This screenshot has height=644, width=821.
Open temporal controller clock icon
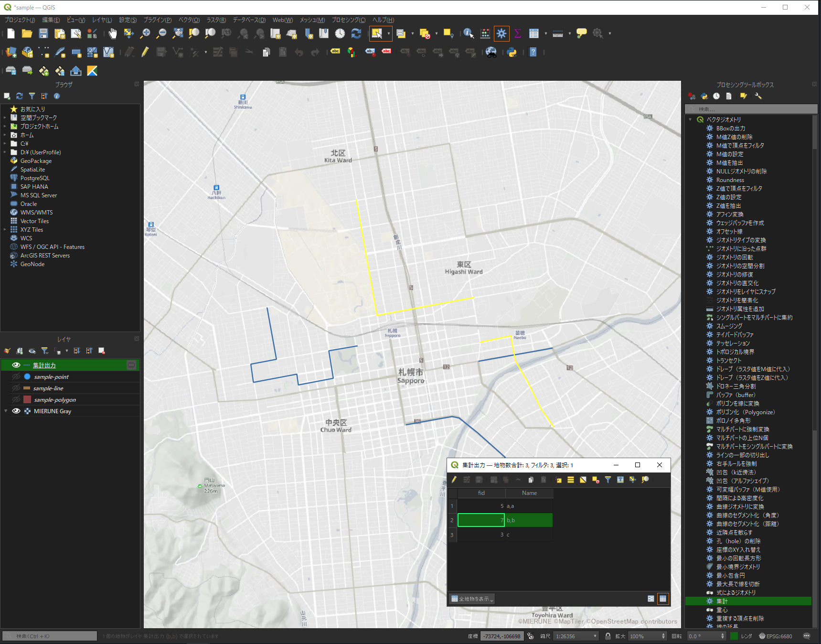[x=340, y=33]
